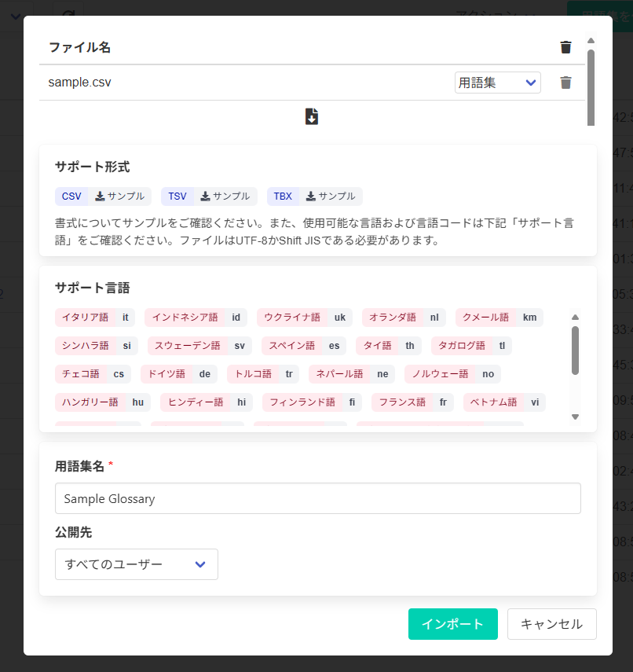Click the trash icon in the file name header

565,47
